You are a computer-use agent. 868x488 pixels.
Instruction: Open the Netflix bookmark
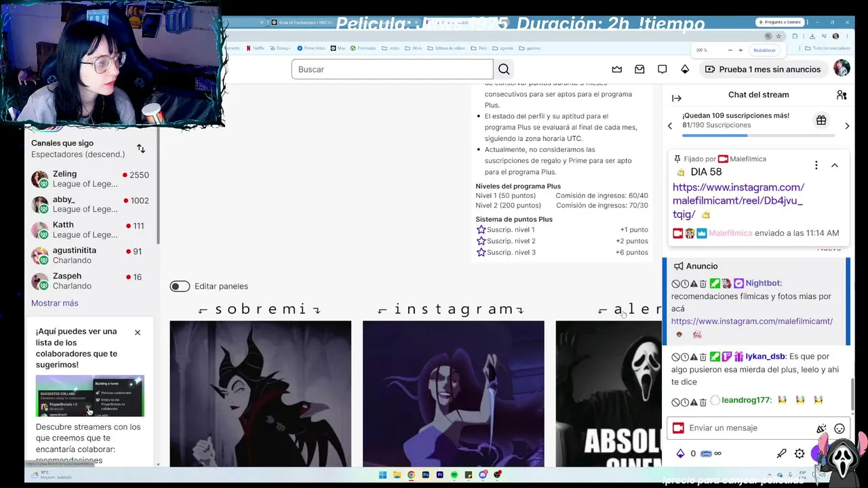pyautogui.click(x=255, y=48)
